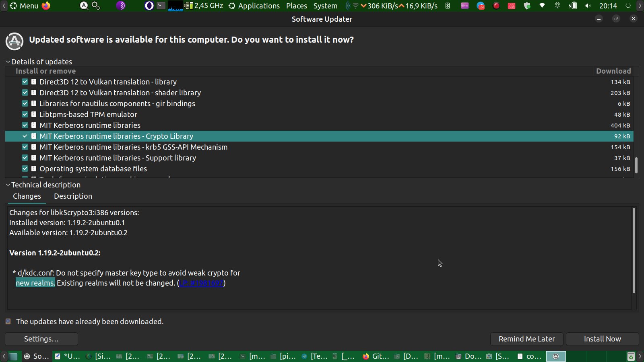
Task: Toggle checkbox for Kerberos Crypto Library
Action: coord(25,136)
